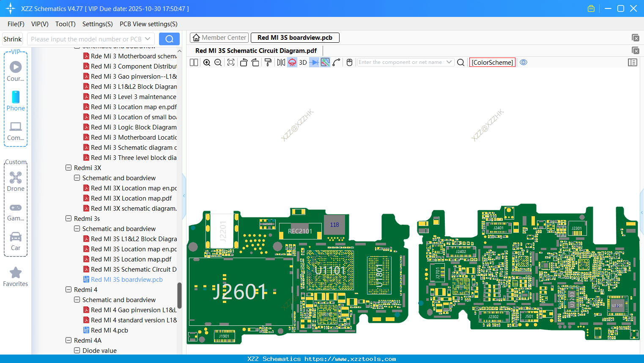Image resolution: width=644 pixels, height=363 pixels.
Task: Rotate the board clockwise
Action: click(x=255, y=62)
